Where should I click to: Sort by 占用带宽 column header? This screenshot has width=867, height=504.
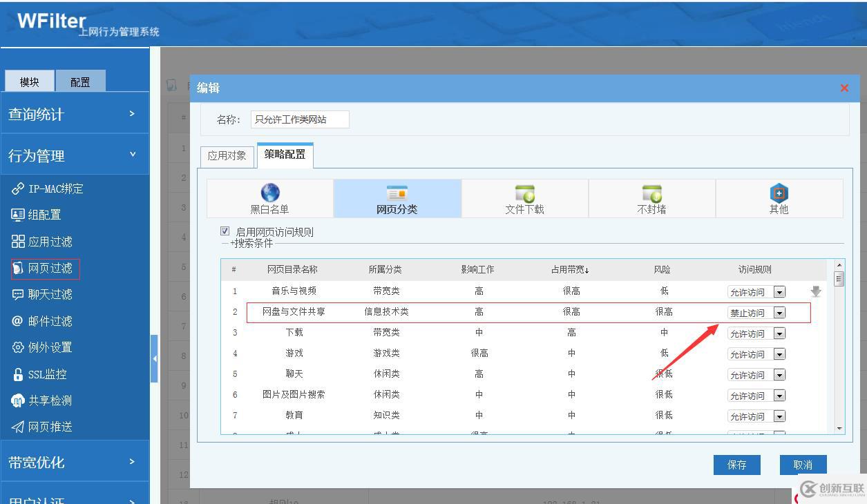571,269
